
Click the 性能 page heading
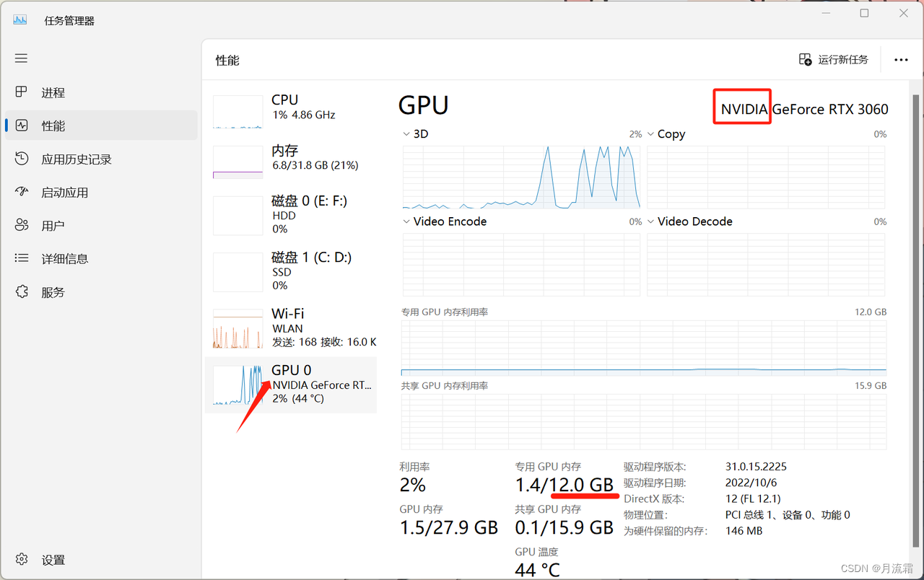(227, 61)
